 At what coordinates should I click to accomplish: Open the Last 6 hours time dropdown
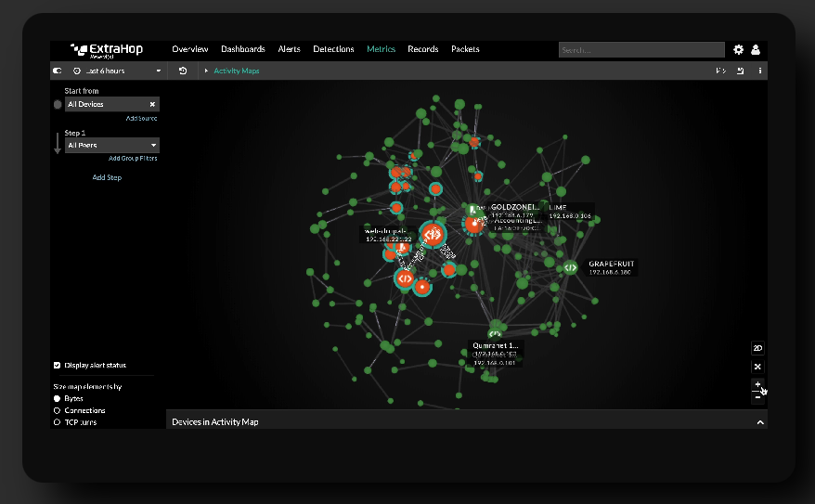point(117,71)
